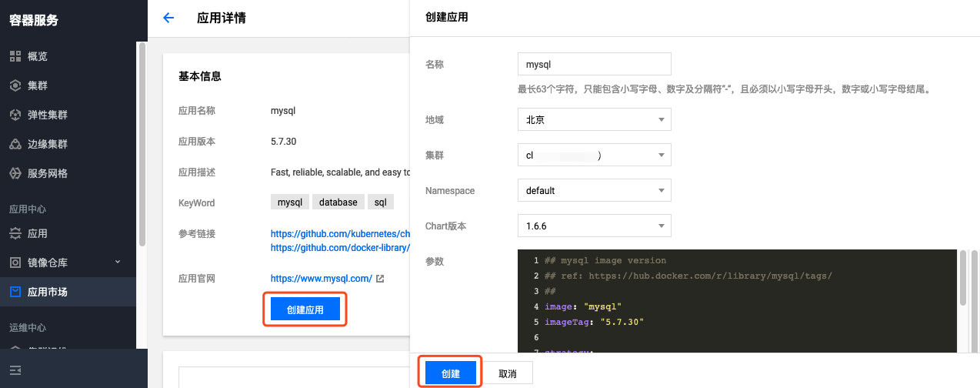Click the 名称 input field containing mysql

coord(595,64)
